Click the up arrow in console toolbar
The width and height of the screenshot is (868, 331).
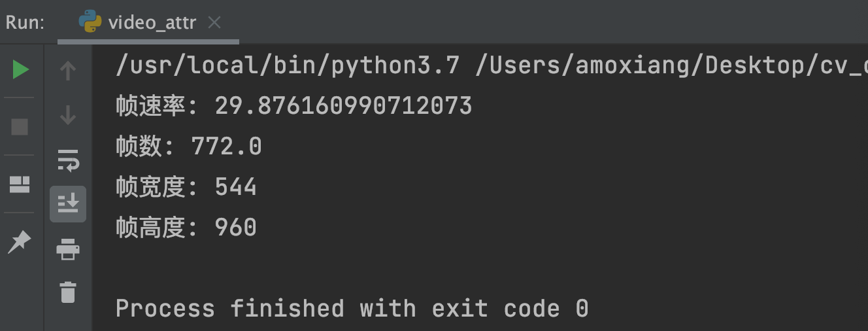(x=68, y=70)
